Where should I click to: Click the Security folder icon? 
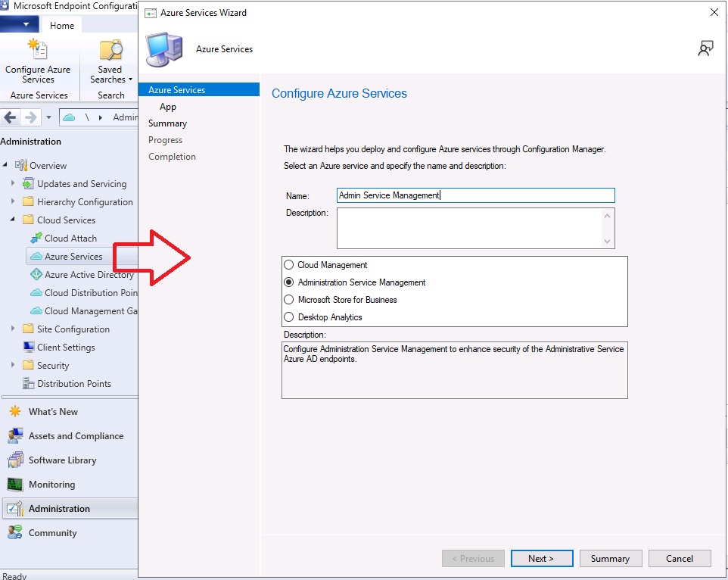click(28, 365)
